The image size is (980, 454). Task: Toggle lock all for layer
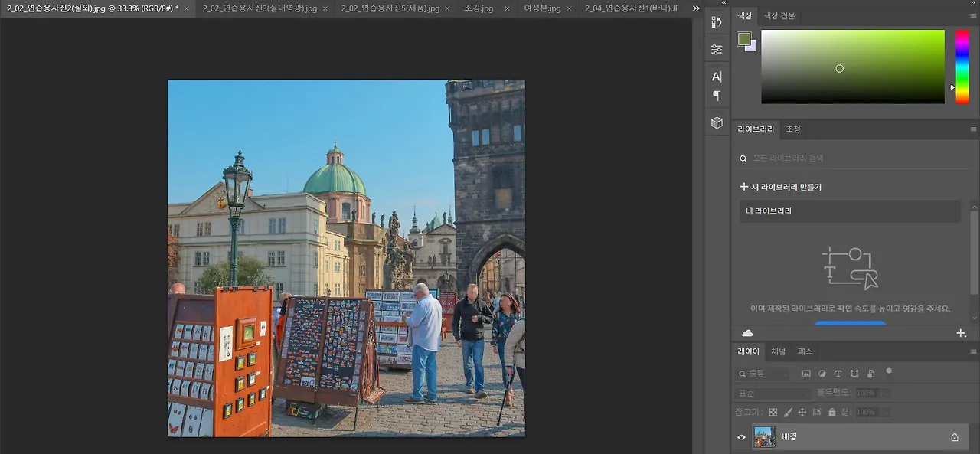(x=831, y=412)
